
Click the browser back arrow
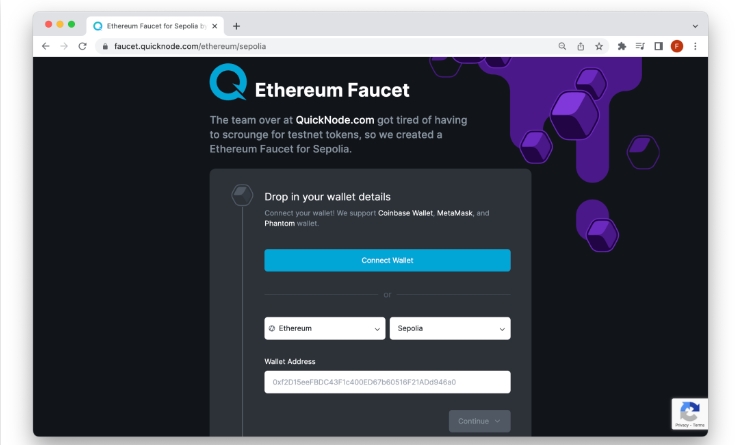[x=45, y=46]
